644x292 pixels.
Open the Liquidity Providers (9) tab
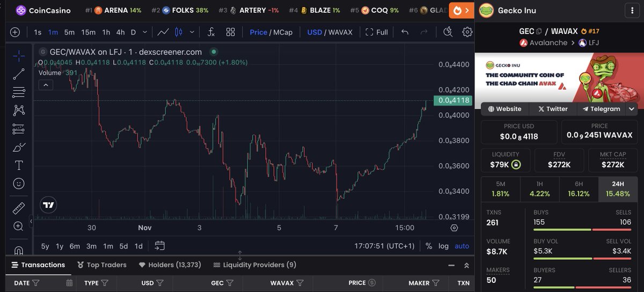tap(254, 265)
